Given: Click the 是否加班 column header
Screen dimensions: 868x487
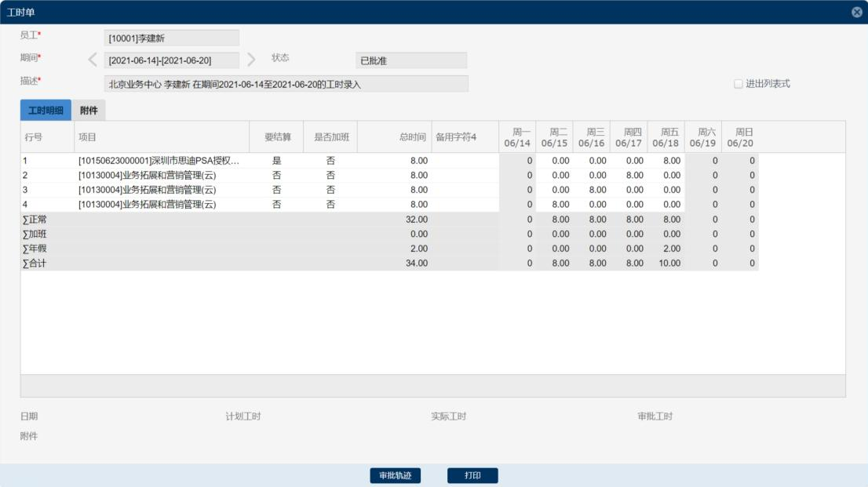Looking at the screenshot, I should click(330, 137).
